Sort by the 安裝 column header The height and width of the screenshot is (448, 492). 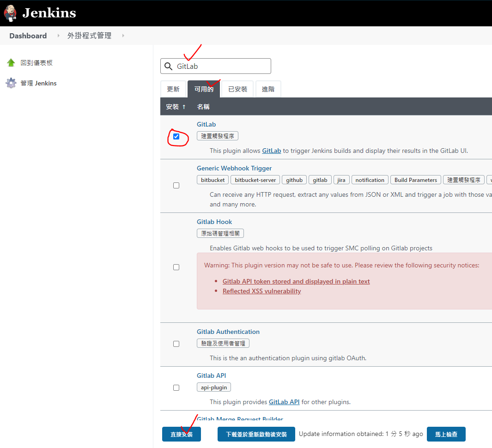[x=176, y=107]
